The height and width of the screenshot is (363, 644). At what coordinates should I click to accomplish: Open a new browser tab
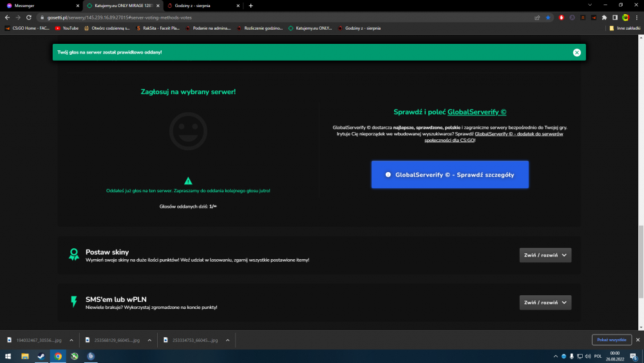pos(251,6)
